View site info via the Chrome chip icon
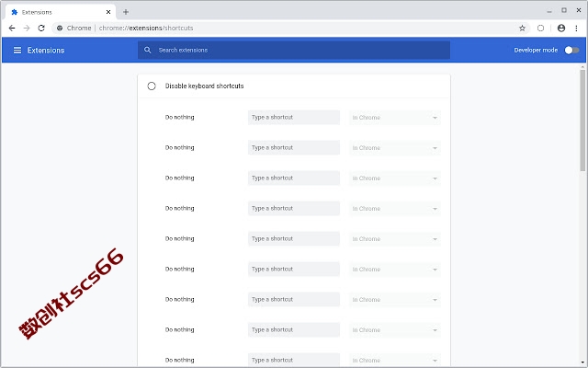The height and width of the screenshot is (368, 588). [x=60, y=29]
